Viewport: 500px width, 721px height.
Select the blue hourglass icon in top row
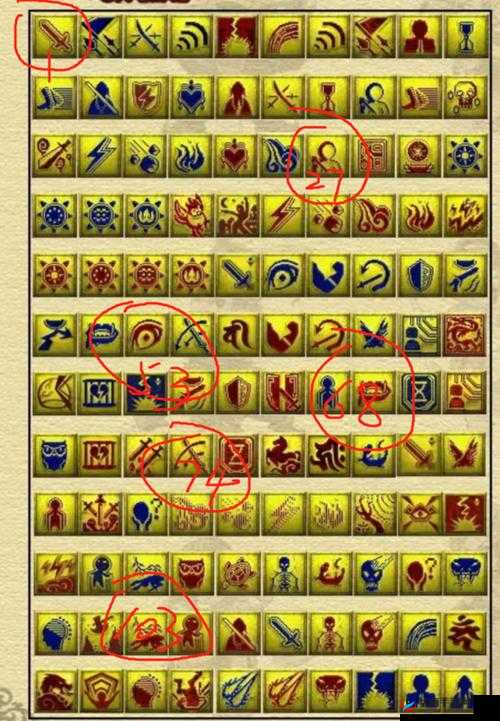click(x=465, y=36)
